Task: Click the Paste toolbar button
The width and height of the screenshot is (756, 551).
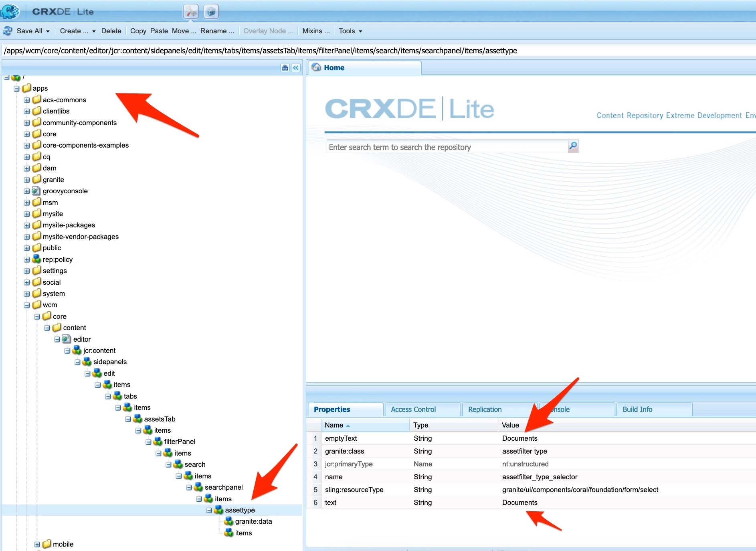Action: point(159,31)
